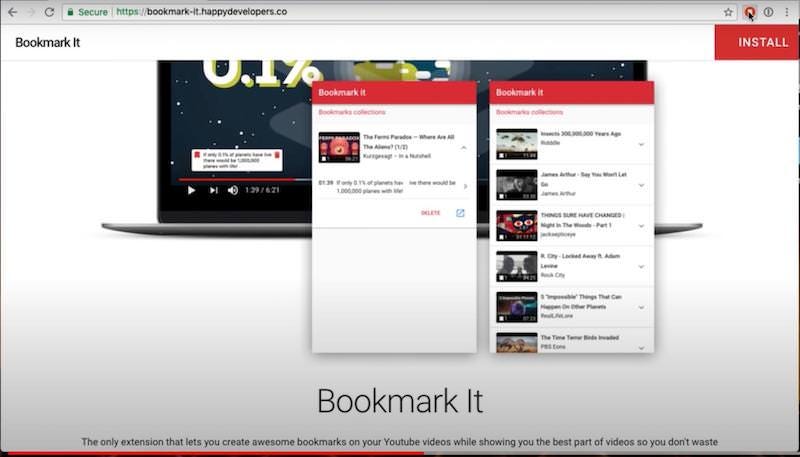The width and height of the screenshot is (800, 457).
Task: Click the red DELETE button in the popup
Action: tap(431, 213)
